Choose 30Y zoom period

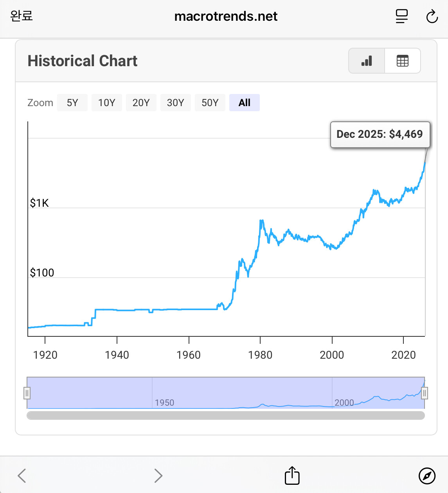pos(175,103)
